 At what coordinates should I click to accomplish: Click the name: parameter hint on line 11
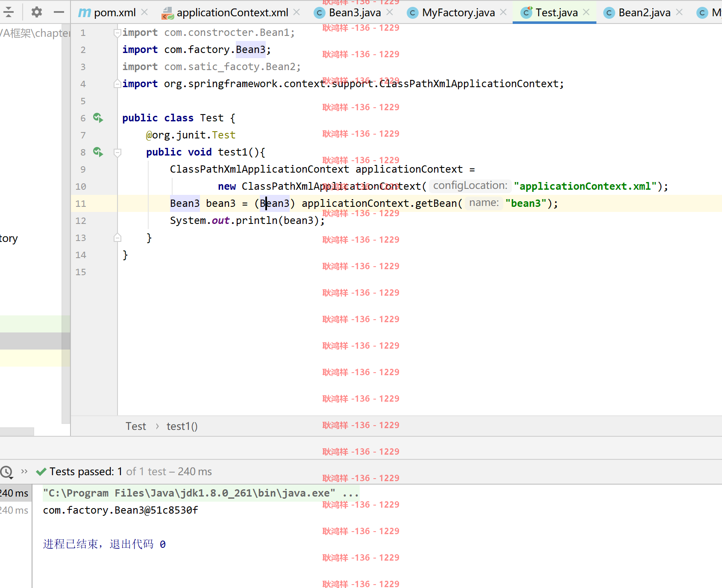484,203
